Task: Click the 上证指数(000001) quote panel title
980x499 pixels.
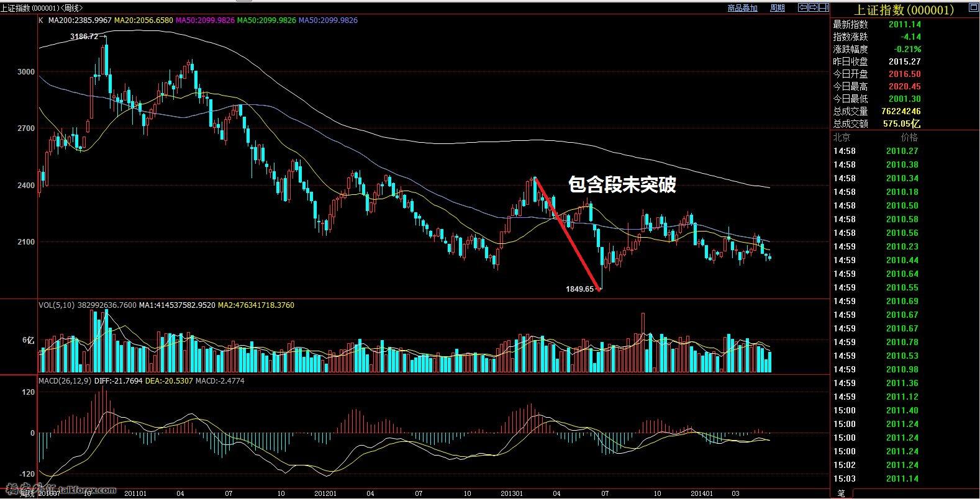Action: pyautogui.click(x=904, y=10)
